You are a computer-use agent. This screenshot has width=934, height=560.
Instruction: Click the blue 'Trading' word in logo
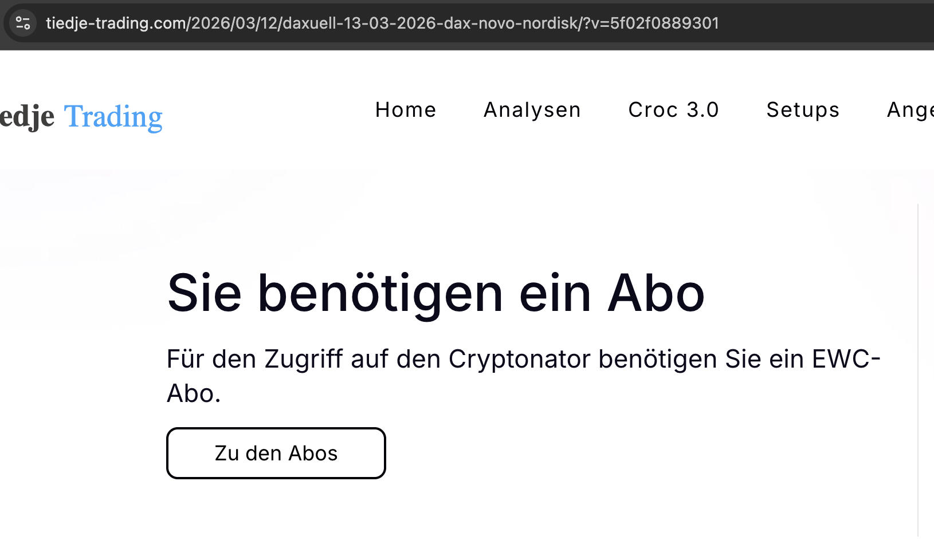click(x=113, y=117)
